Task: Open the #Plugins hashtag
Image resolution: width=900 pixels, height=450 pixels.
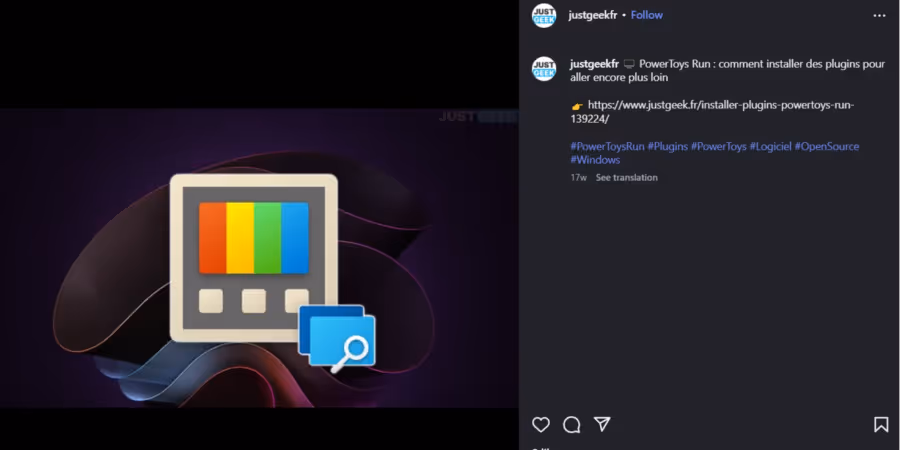Action: tap(668, 147)
